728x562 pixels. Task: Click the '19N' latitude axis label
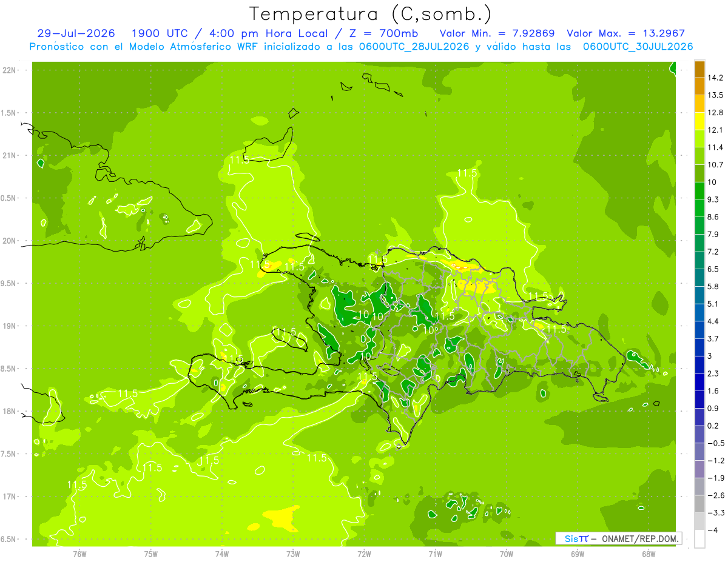pos(10,326)
